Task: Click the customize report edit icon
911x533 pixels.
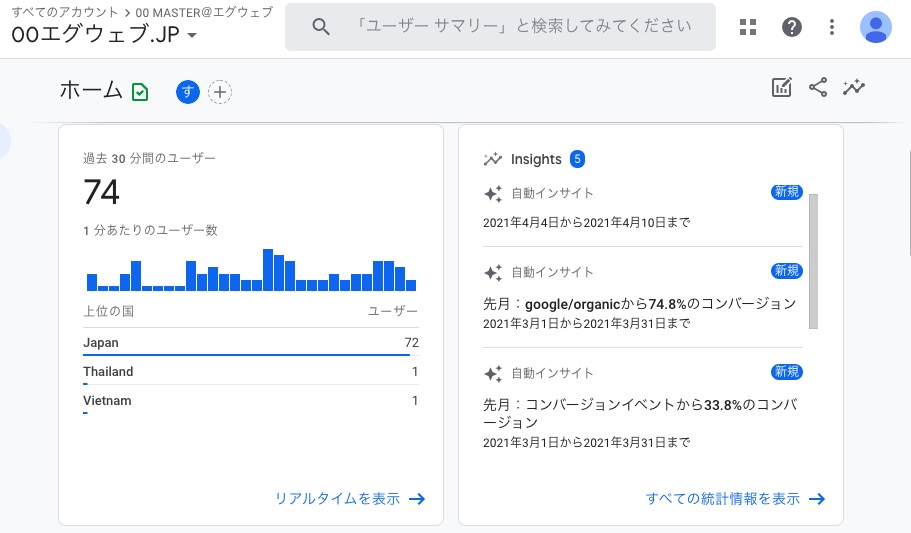Action: point(782,88)
